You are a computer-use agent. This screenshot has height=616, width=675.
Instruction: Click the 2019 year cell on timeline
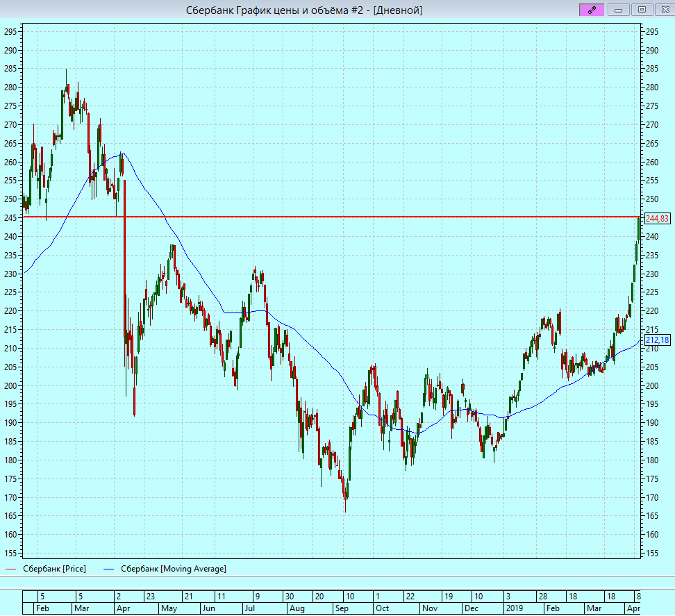pyautogui.click(x=524, y=608)
